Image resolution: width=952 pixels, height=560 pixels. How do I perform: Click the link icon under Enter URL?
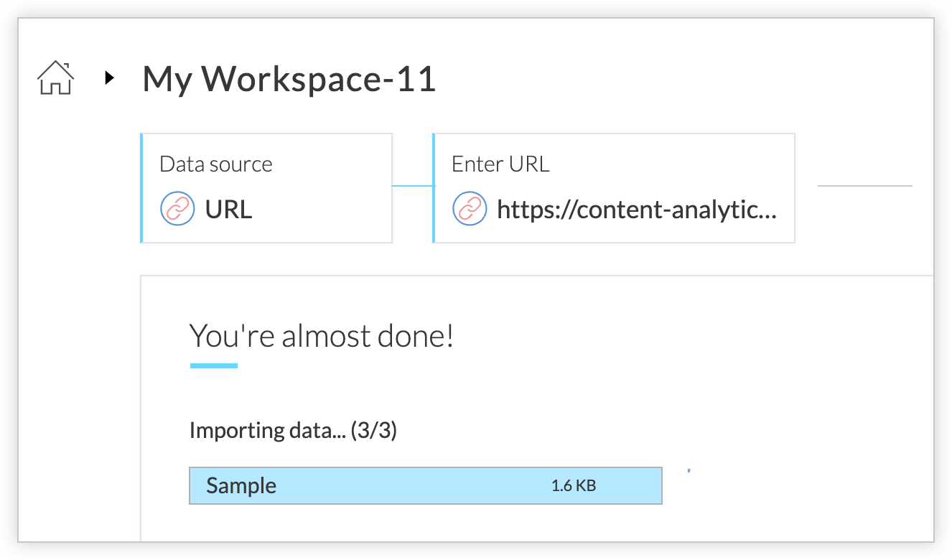coord(469,210)
